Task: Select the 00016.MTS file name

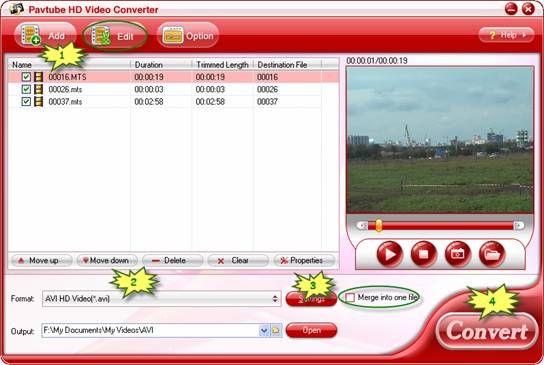Action: pos(67,77)
